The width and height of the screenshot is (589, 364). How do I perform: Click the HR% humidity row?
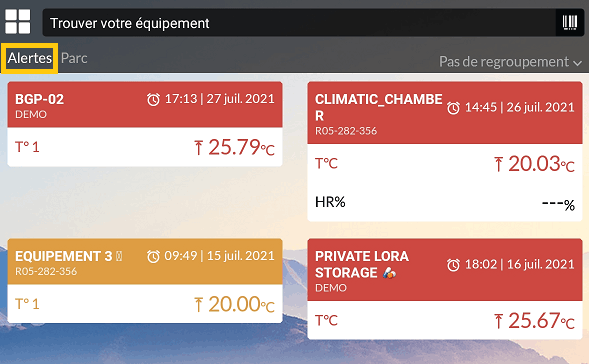445,203
